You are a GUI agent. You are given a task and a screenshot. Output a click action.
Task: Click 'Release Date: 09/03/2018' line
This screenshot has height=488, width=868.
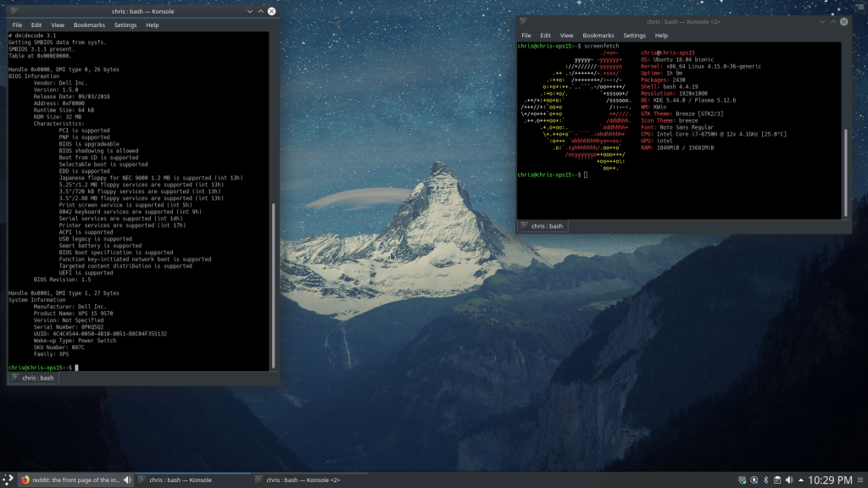click(71, 97)
